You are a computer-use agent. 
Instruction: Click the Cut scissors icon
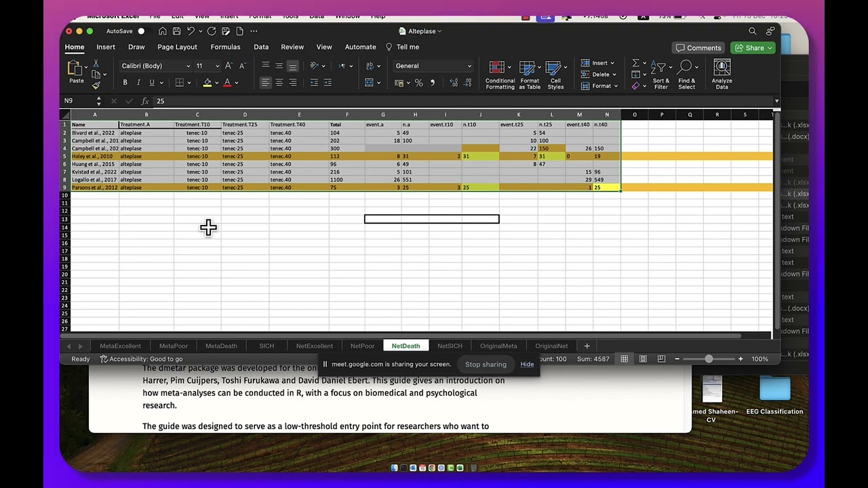(x=96, y=63)
